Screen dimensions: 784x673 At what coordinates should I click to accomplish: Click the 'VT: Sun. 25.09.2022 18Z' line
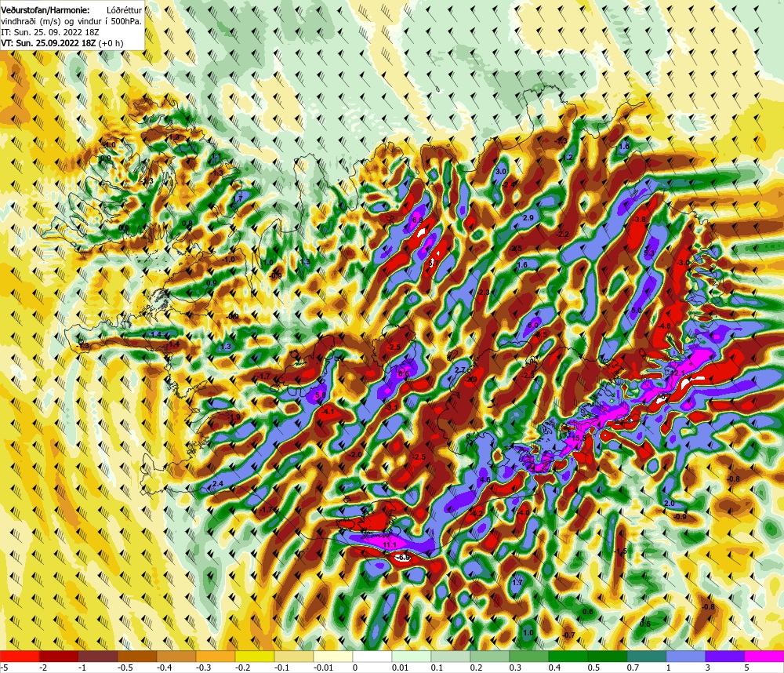pyautogui.click(x=48, y=42)
